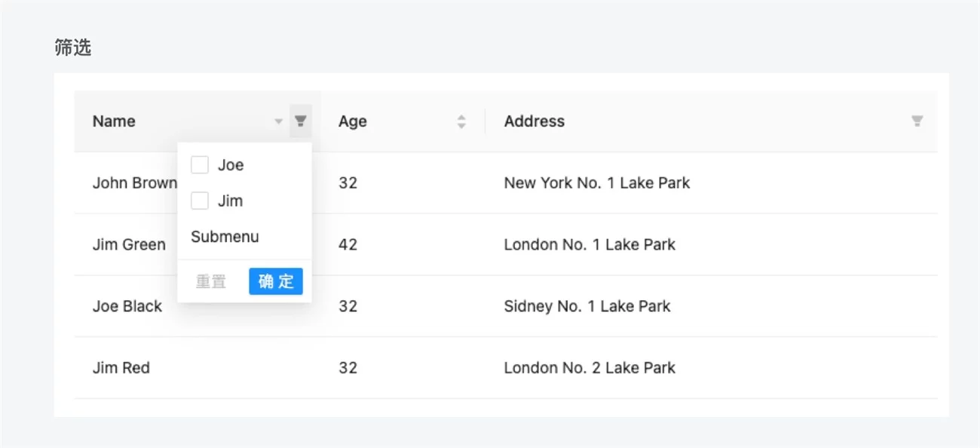Click the Name column filter funnel icon
980x448 pixels.
click(x=300, y=121)
